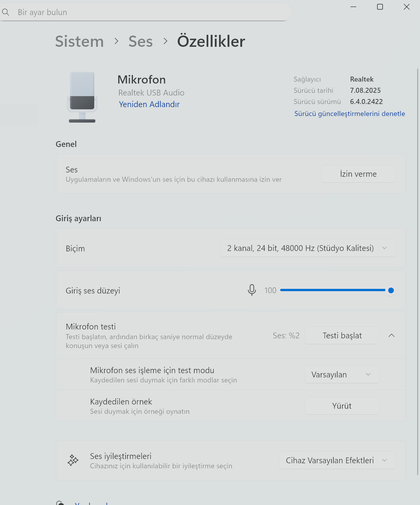This screenshot has height=505, width=420.
Task: Navigate back to Ses in breadcrumb
Action: click(x=140, y=41)
